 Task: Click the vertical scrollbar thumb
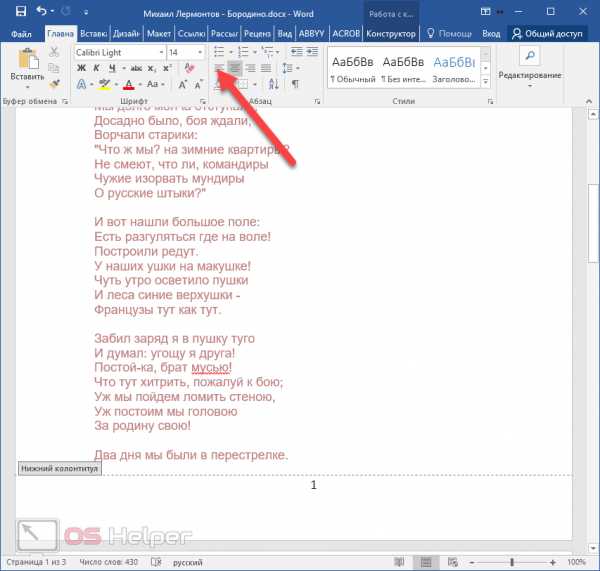pyautogui.click(x=593, y=224)
